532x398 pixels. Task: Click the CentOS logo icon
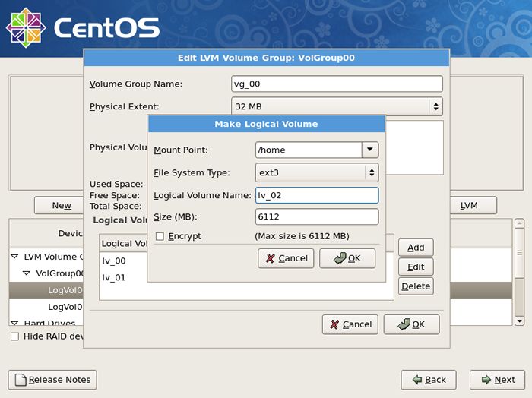pyautogui.click(x=26, y=27)
